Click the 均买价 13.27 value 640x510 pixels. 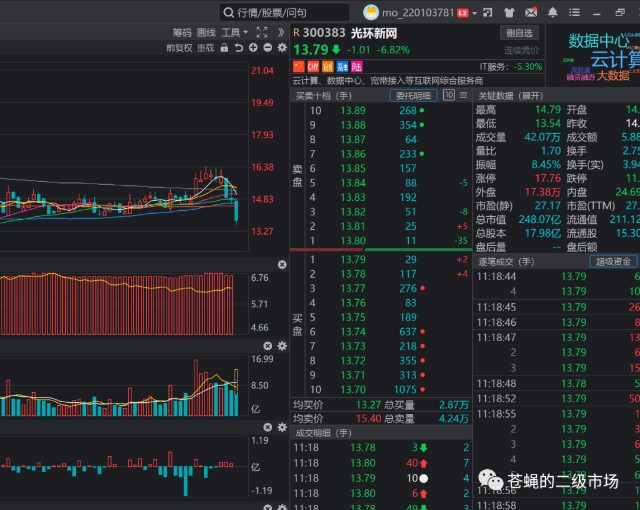pyautogui.click(x=368, y=405)
